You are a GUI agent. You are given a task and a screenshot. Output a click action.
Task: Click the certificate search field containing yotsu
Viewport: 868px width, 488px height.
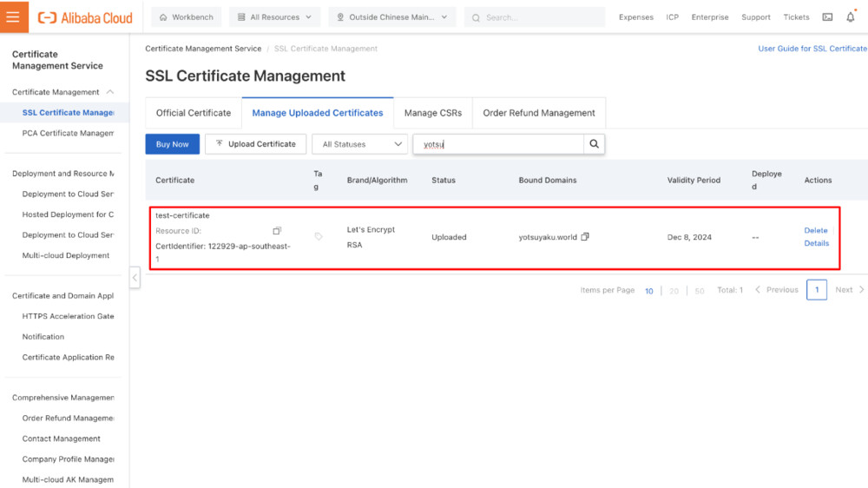click(x=498, y=144)
